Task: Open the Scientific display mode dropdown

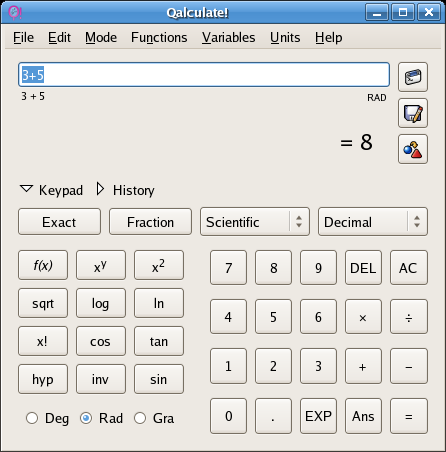Action: tap(255, 222)
